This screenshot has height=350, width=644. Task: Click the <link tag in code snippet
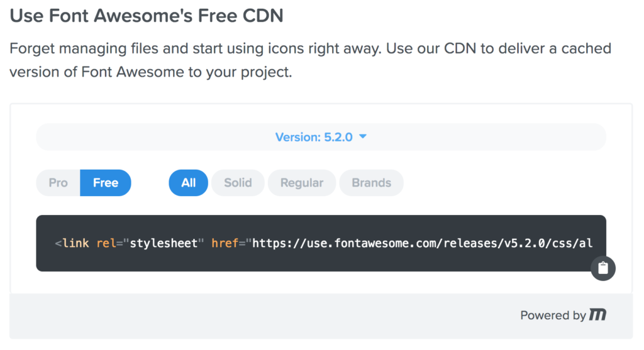point(72,243)
